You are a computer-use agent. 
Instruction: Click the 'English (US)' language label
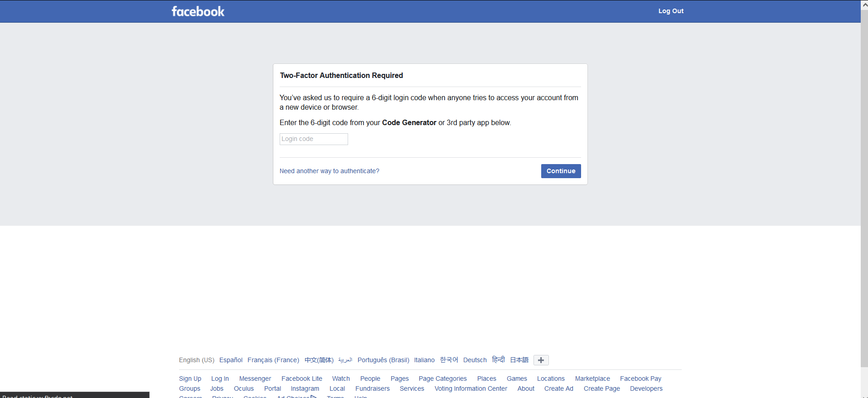tap(197, 360)
